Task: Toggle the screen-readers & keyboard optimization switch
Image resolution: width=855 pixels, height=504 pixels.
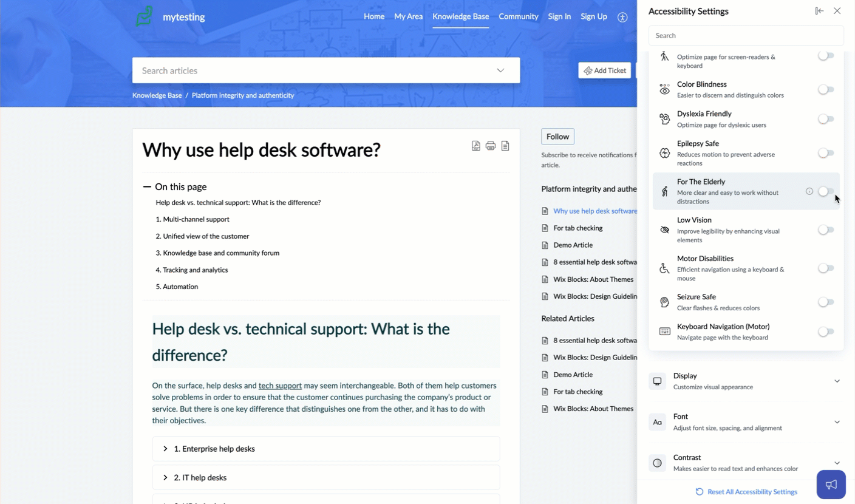Action: (x=826, y=56)
